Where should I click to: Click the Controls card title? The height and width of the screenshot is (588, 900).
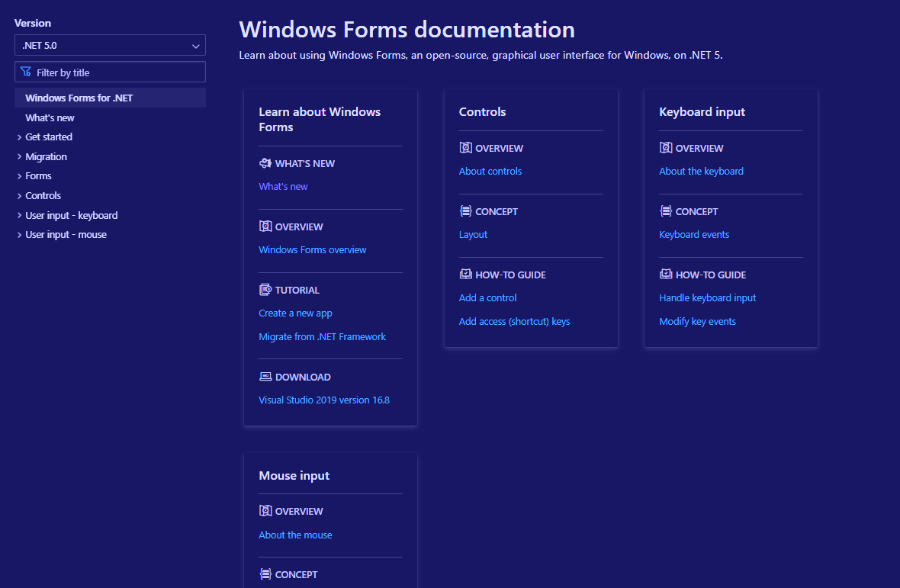pyautogui.click(x=482, y=112)
